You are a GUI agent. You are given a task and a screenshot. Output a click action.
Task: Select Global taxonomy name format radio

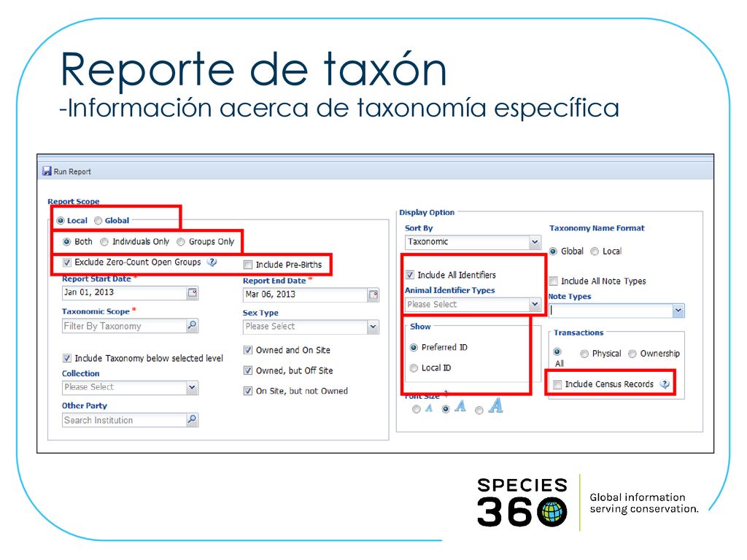point(553,251)
